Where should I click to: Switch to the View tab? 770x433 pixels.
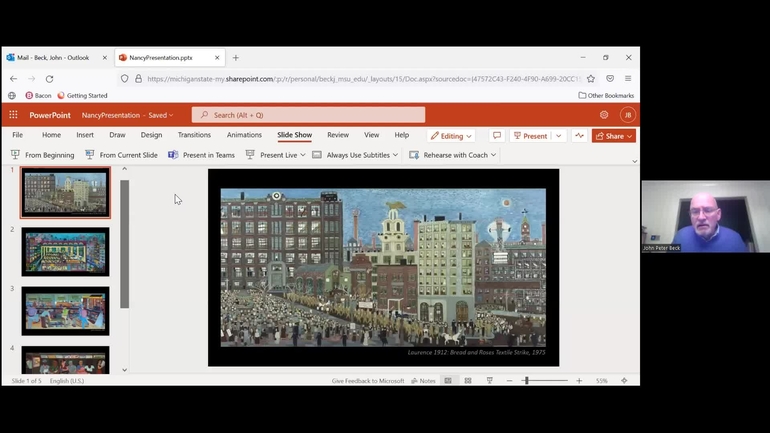tap(372, 135)
